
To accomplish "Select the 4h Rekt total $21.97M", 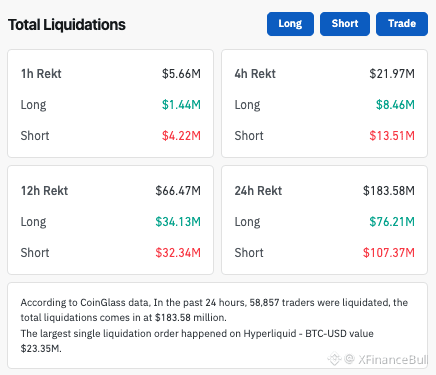I will [x=392, y=74].
